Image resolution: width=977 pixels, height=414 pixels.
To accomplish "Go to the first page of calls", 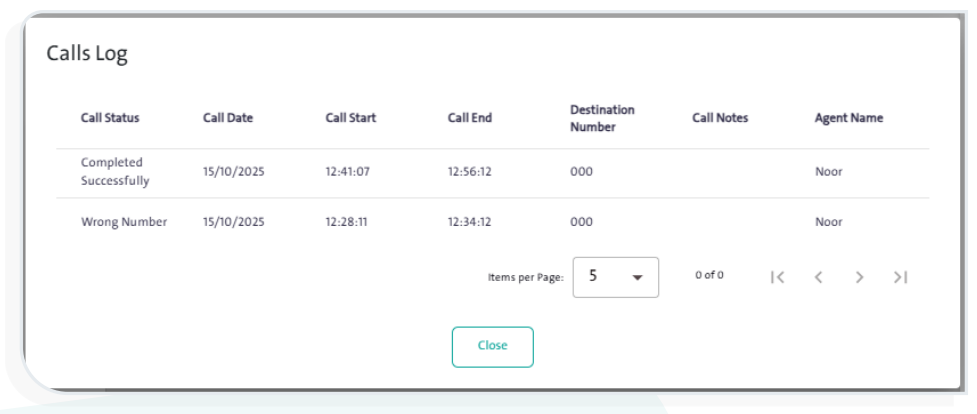I will coord(777,276).
